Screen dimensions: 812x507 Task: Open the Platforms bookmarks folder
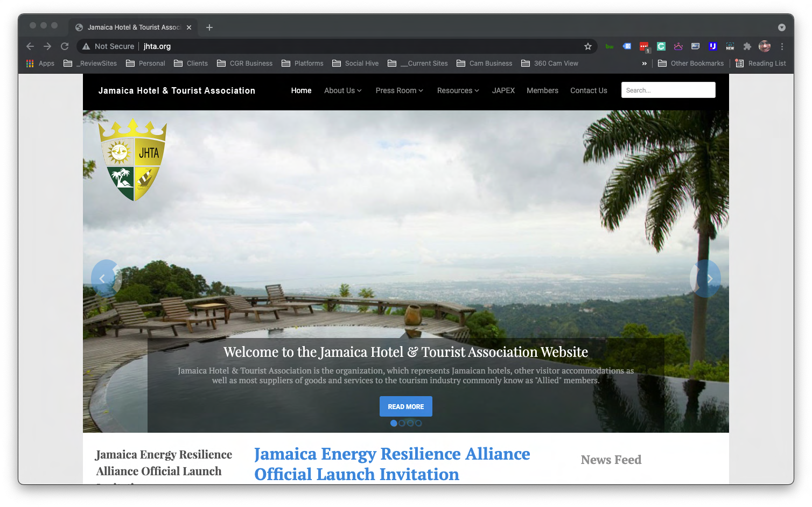302,64
